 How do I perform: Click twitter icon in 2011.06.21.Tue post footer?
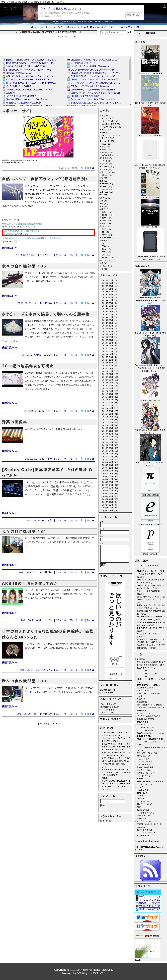pos(82,670)
